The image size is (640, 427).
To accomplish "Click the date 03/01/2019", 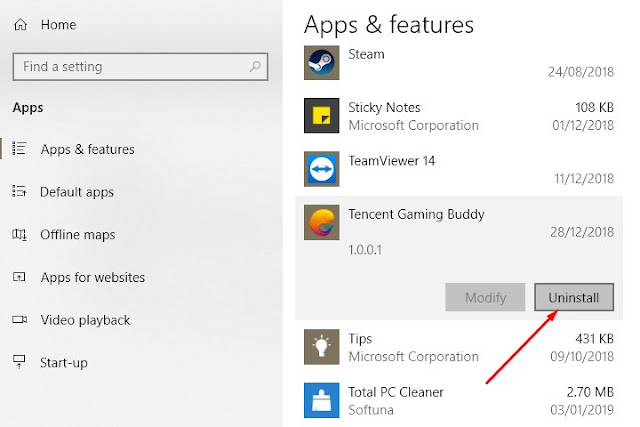I will 582,410.
